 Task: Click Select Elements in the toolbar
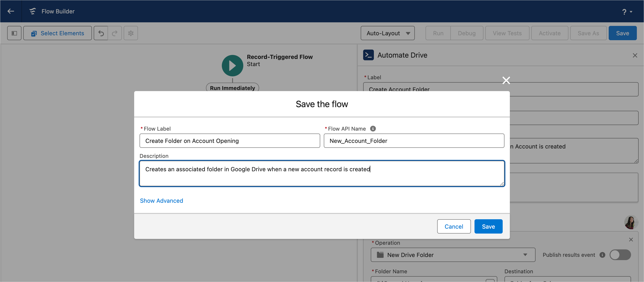point(57,33)
